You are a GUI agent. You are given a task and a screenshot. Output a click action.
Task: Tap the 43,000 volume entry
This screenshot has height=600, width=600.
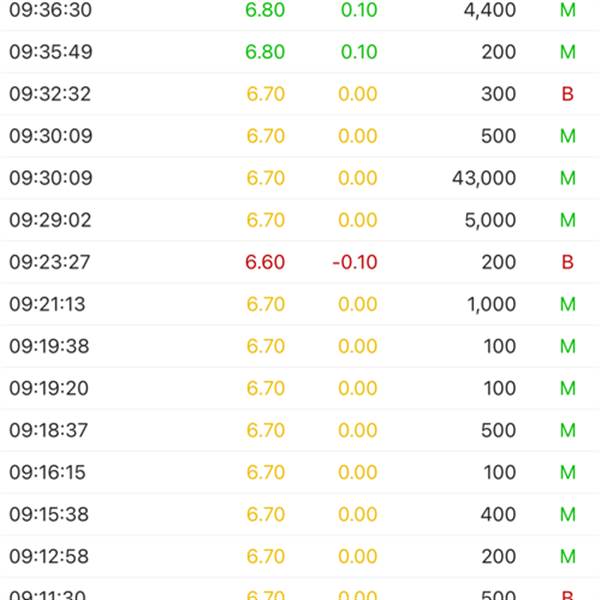pyautogui.click(x=484, y=178)
